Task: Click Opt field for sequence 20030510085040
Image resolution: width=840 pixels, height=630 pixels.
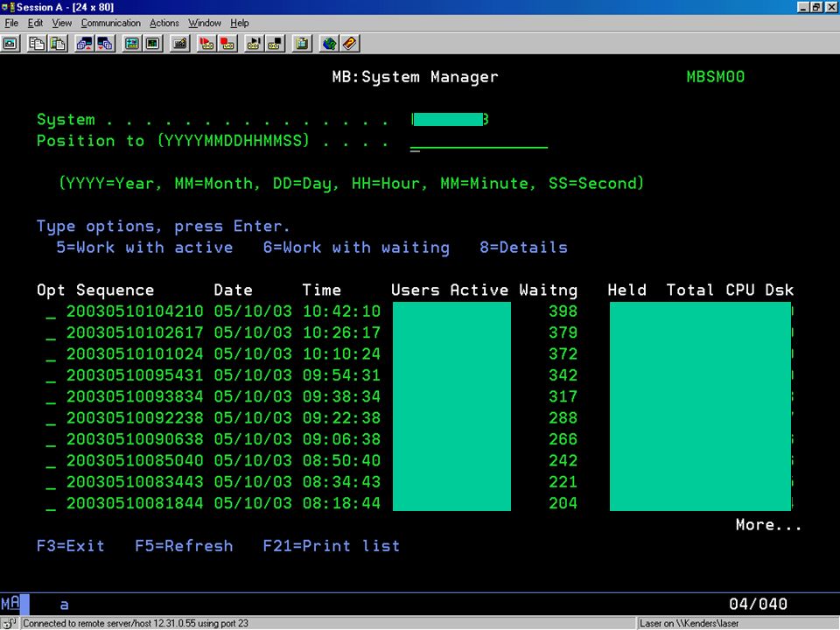Action: [x=51, y=461]
